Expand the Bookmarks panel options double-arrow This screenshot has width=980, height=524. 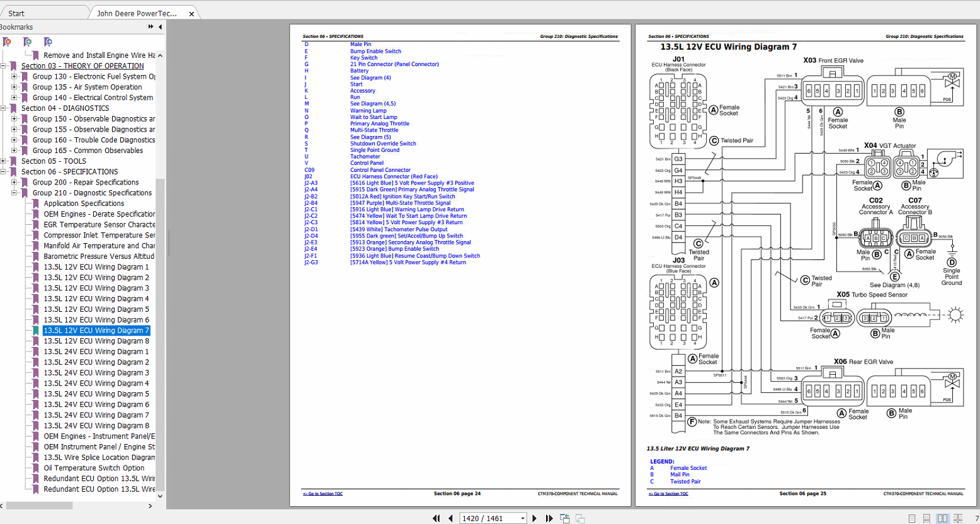pos(151,27)
